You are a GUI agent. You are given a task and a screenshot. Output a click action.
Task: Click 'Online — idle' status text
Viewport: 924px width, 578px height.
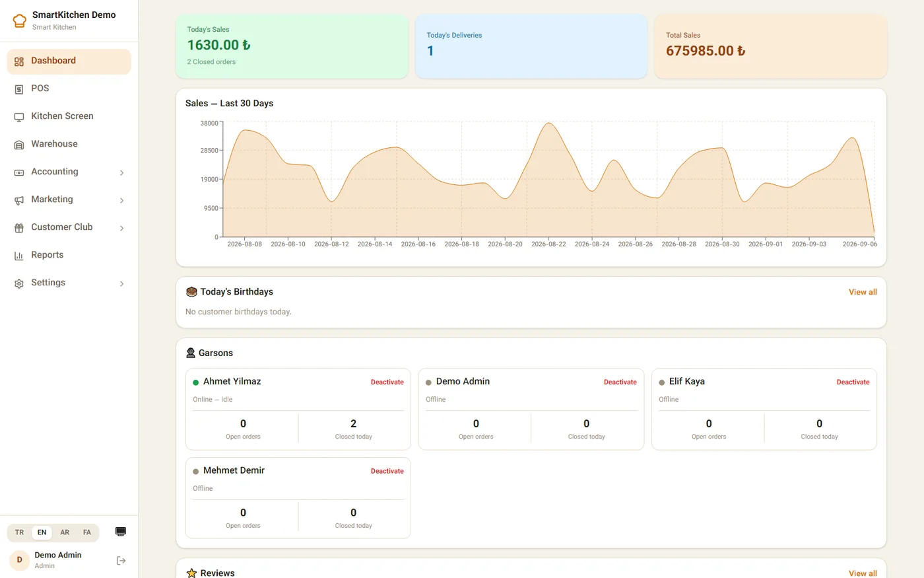pos(213,400)
